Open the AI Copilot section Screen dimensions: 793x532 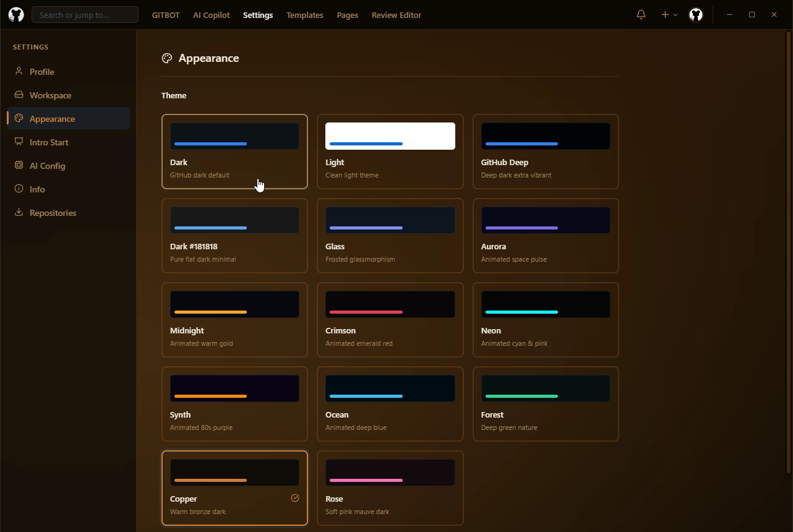pos(211,15)
